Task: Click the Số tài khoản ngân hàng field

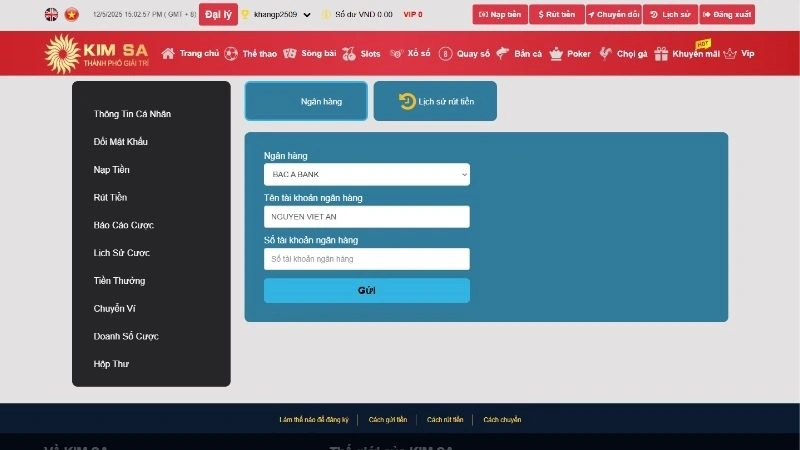Action: pyautogui.click(x=366, y=259)
